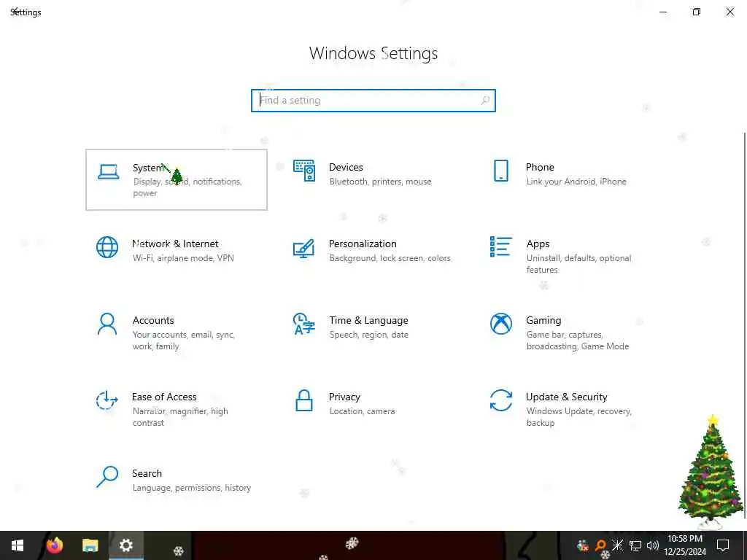Open the Accounts person icon
747x560 pixels.
pyautogui.click(x=107, y=324)
